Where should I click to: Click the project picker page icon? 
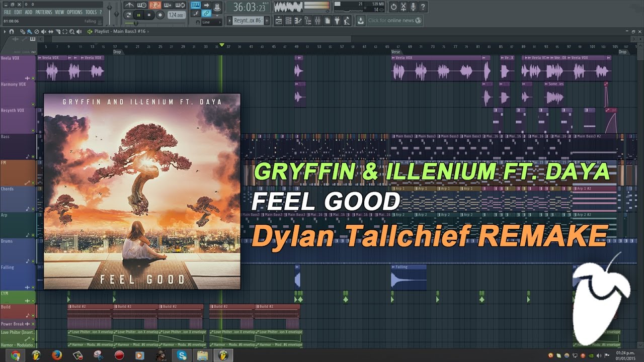point(328,21)
